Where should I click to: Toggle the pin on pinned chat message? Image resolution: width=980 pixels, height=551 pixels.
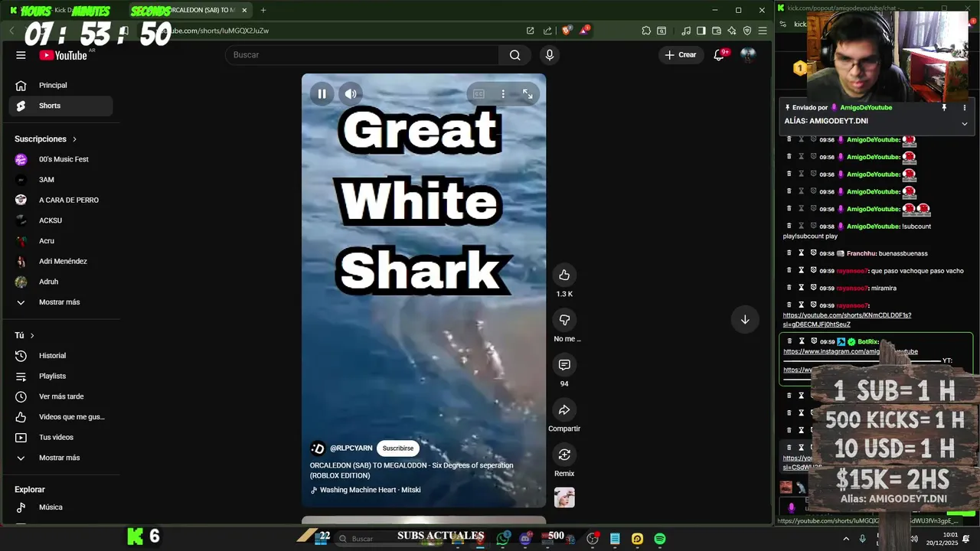point(944,108)
